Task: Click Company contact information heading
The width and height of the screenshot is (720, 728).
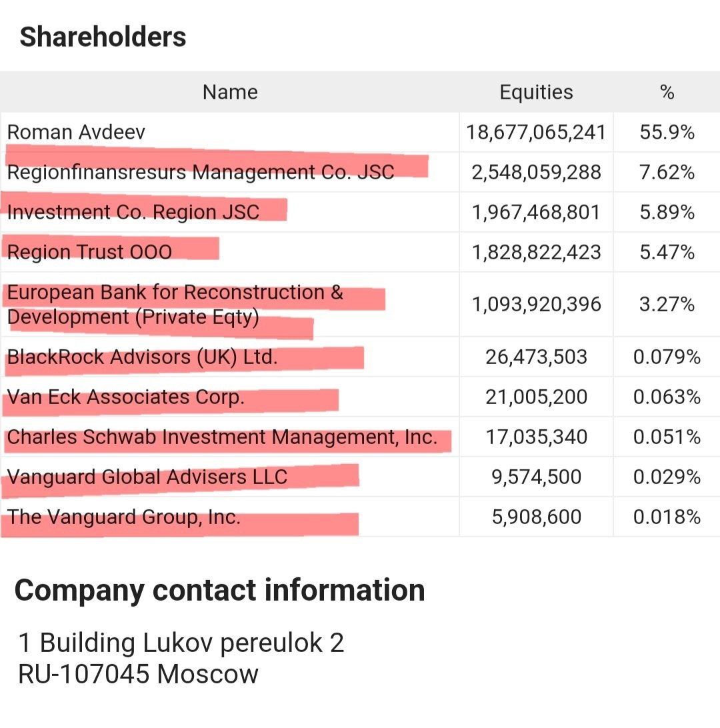Action: tap(220, 591)
